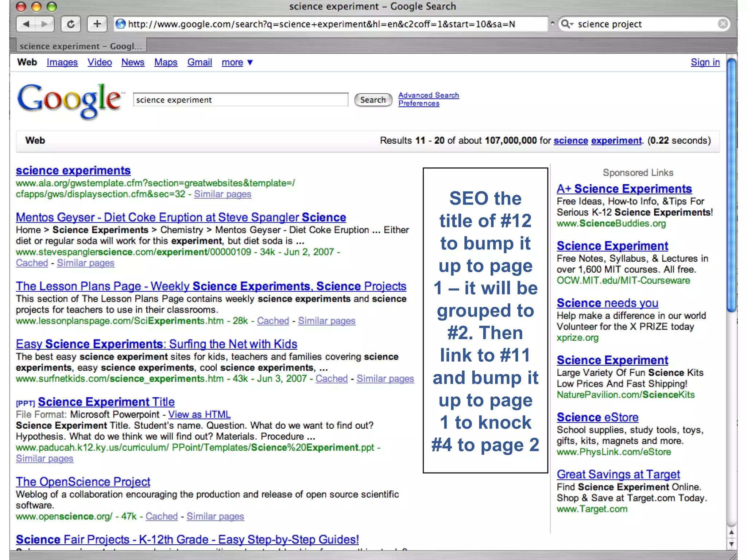Select the 'science experiment – Googl...' tab

click(81, 46)
